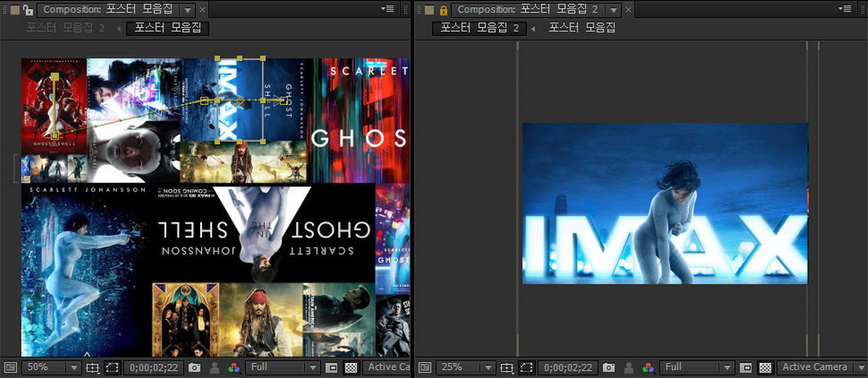
Task: Click Always Preview This View in right panel
Action: 424,368
